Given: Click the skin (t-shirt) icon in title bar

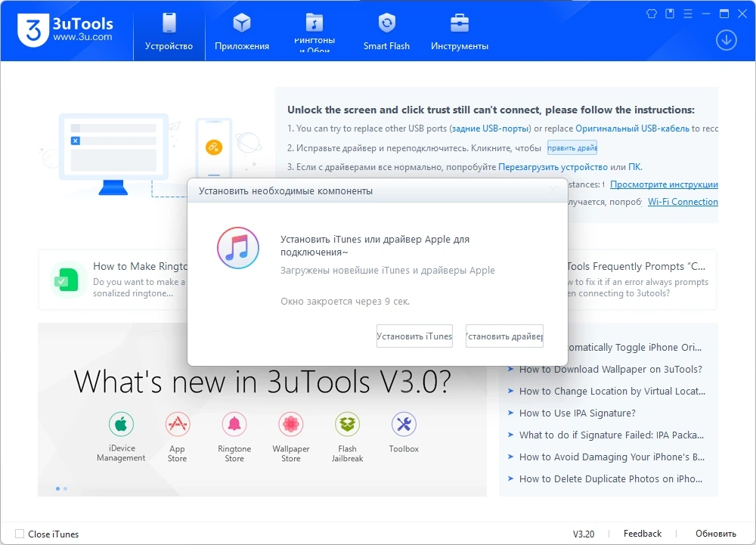Looking at the screenshot, I should [652, 14].
